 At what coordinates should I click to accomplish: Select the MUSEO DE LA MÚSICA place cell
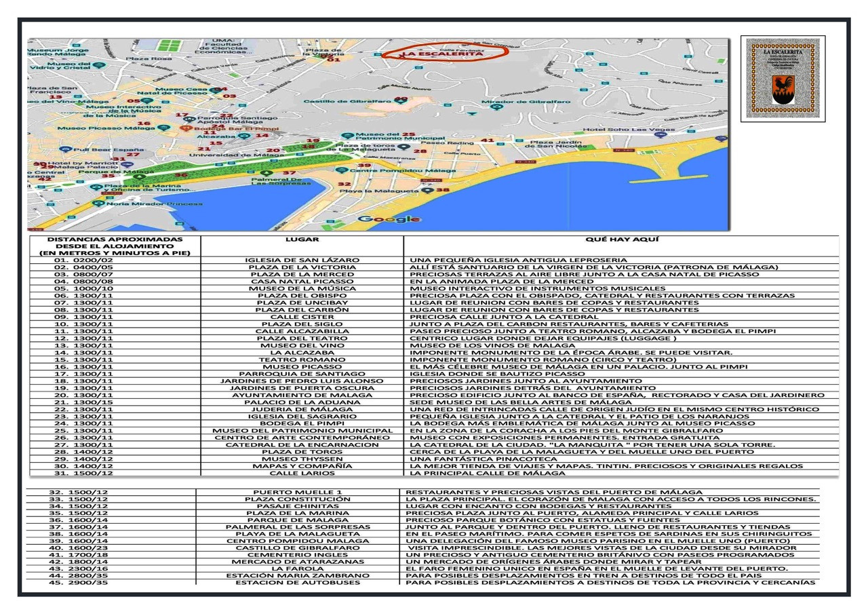[302, 288]
